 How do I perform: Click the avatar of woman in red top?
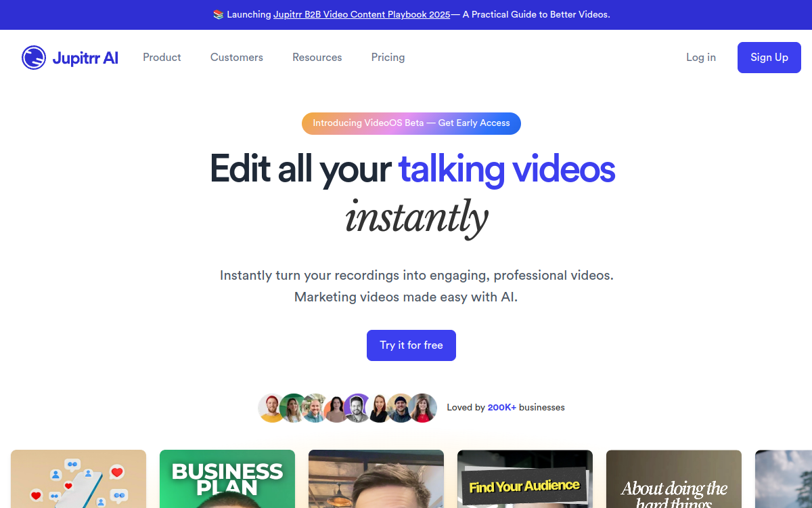pos(424,408)
